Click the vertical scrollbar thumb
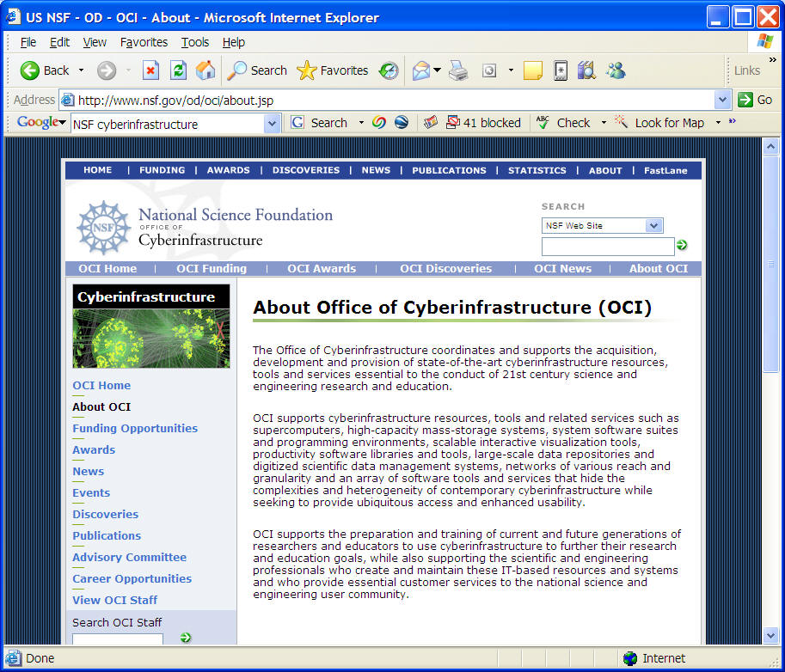The height and width of the screenshot is (672, 785). pos(770,263)
